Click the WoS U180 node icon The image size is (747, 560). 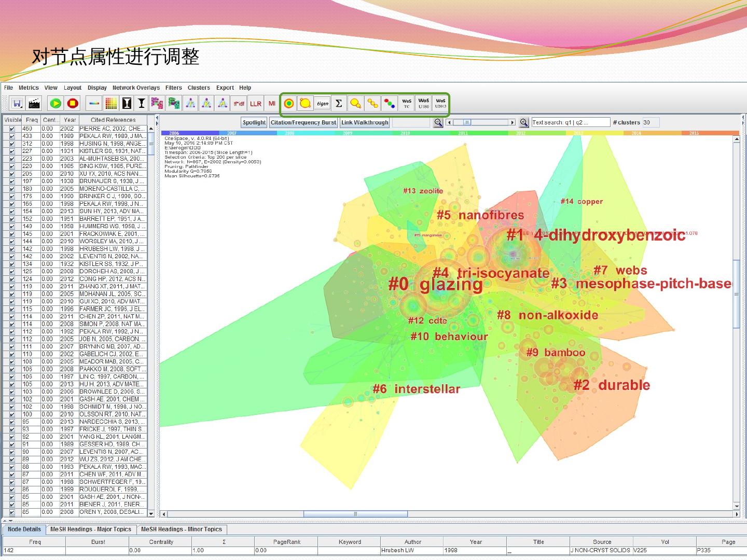coord(424,104)
